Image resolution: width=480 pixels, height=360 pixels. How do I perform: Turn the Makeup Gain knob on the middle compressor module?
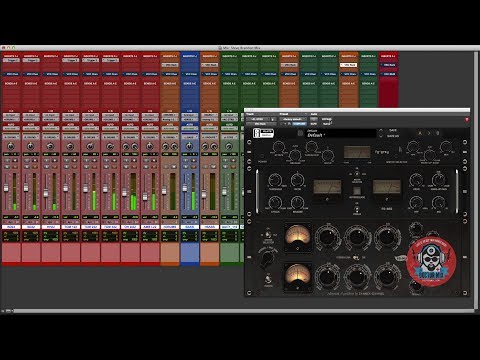(x=438, y=180)
